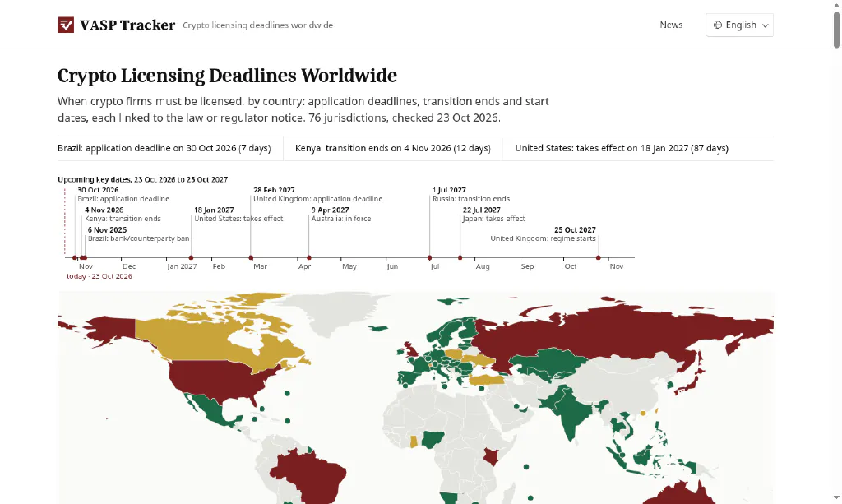Click Turkey on the world map

click(486, 380)
